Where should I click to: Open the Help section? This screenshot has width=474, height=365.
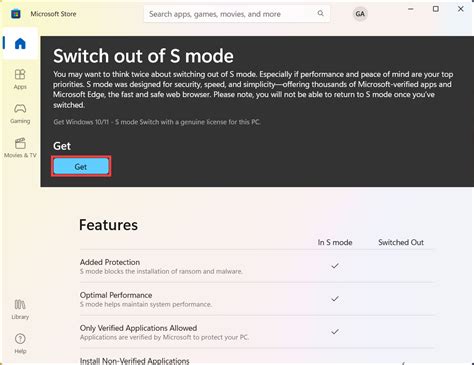(x=20, y=344)
